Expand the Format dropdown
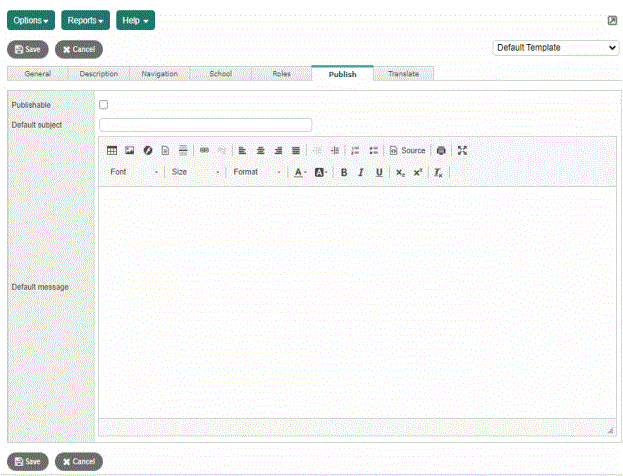 point(258,173)
